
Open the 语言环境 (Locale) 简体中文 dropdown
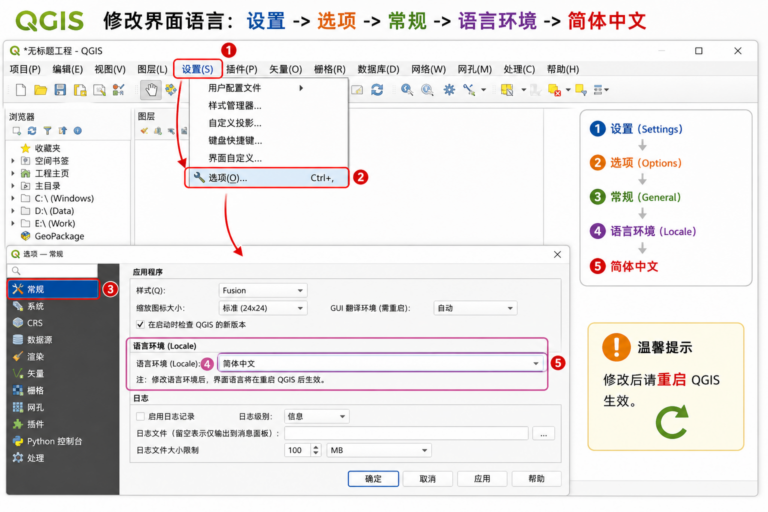coord(381,364)
